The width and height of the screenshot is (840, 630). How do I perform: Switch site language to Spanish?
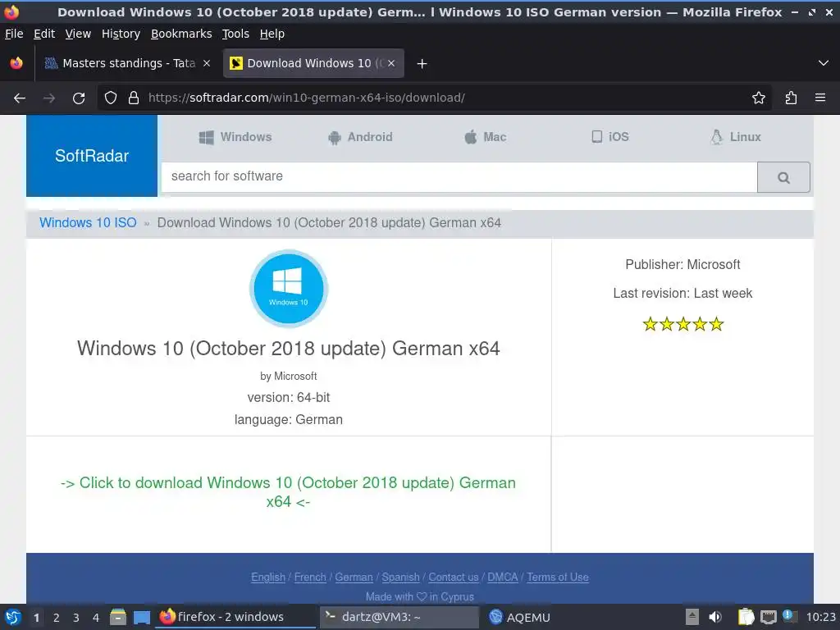click(400, 577)
